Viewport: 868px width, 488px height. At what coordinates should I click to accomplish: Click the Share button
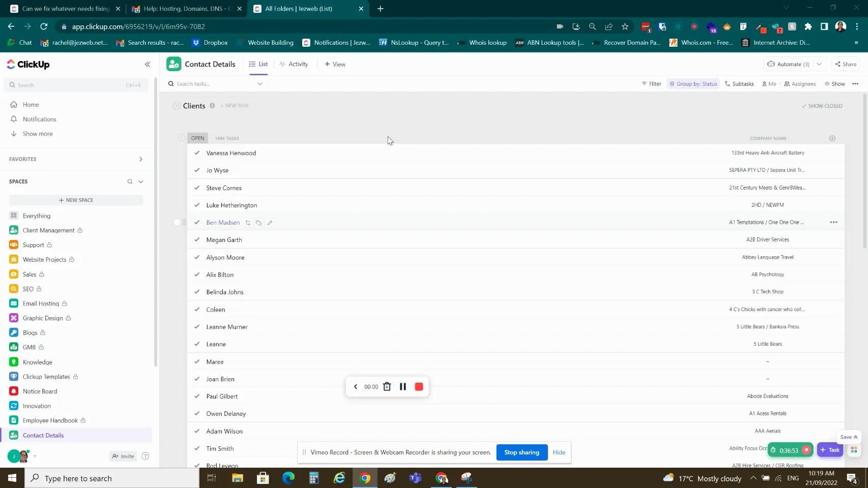[846, 64]
